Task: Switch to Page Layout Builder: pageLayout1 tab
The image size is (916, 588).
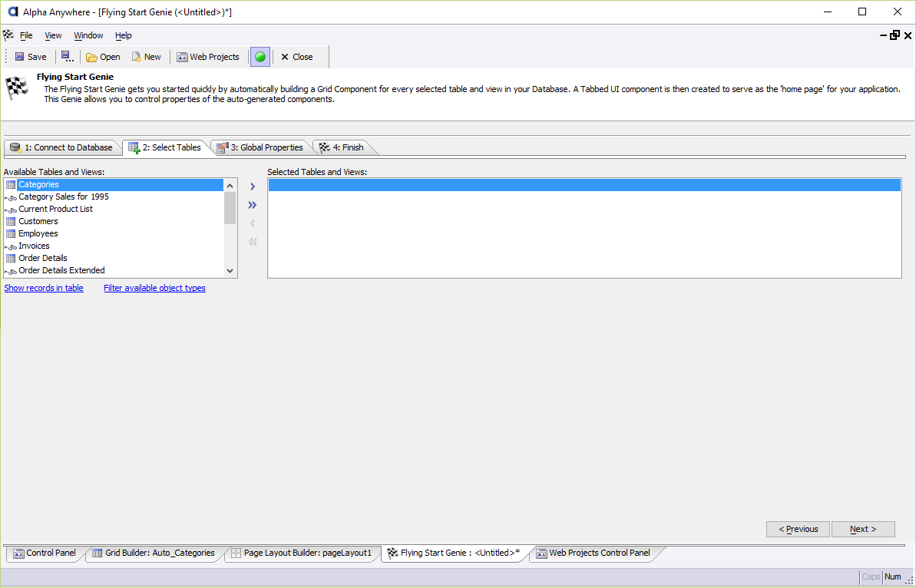Action: point(302,553)
